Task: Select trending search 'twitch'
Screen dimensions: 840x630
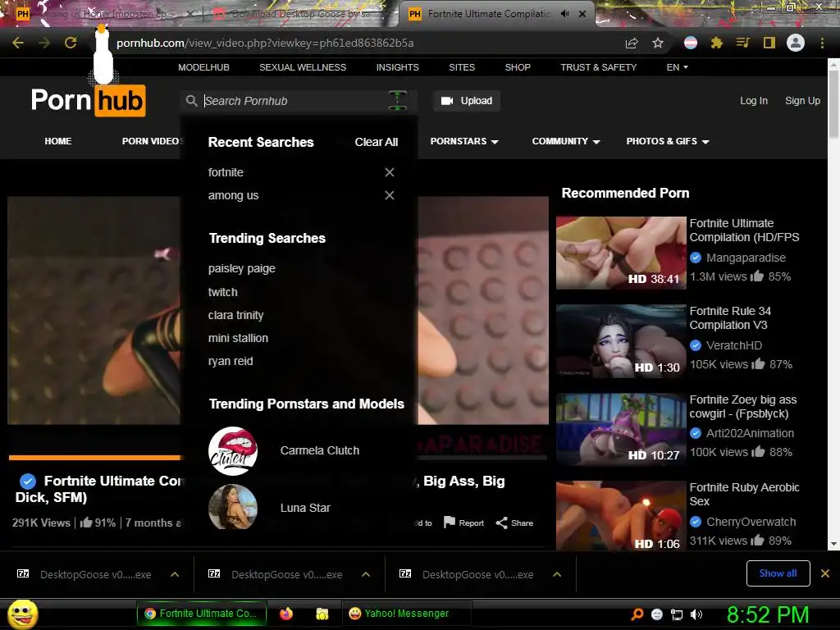Action: [x=222, y=292]
